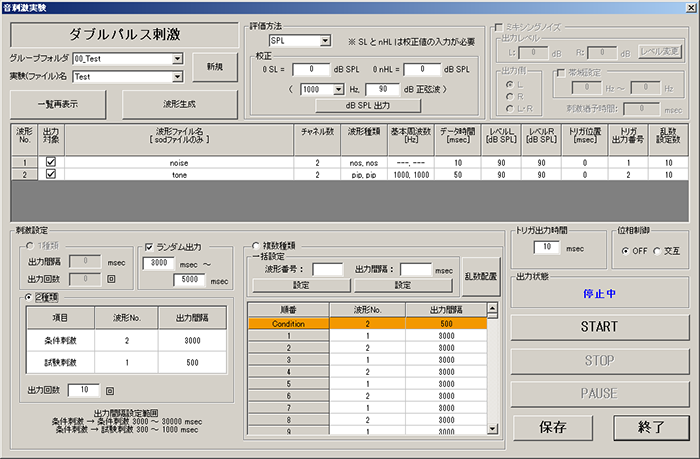The image size is (700, 459).
Task: Click the 設定 button under 波形番号
Action: click(301, 285)
